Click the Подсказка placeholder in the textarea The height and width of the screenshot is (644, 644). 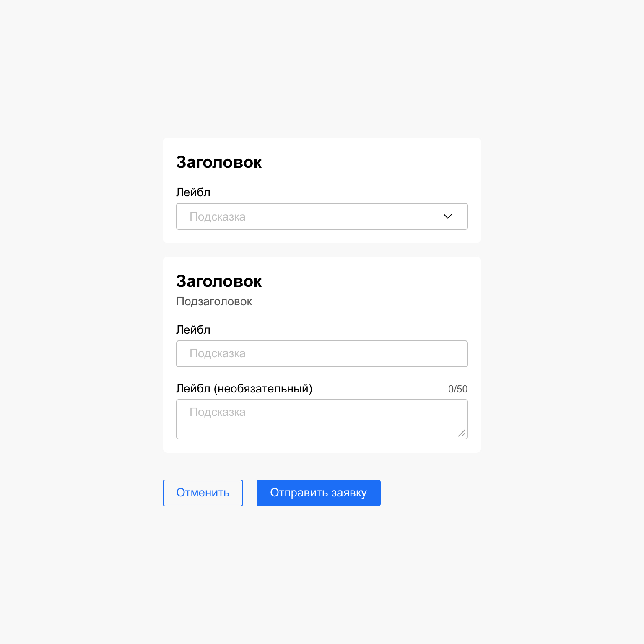click(x=217, y=412)
